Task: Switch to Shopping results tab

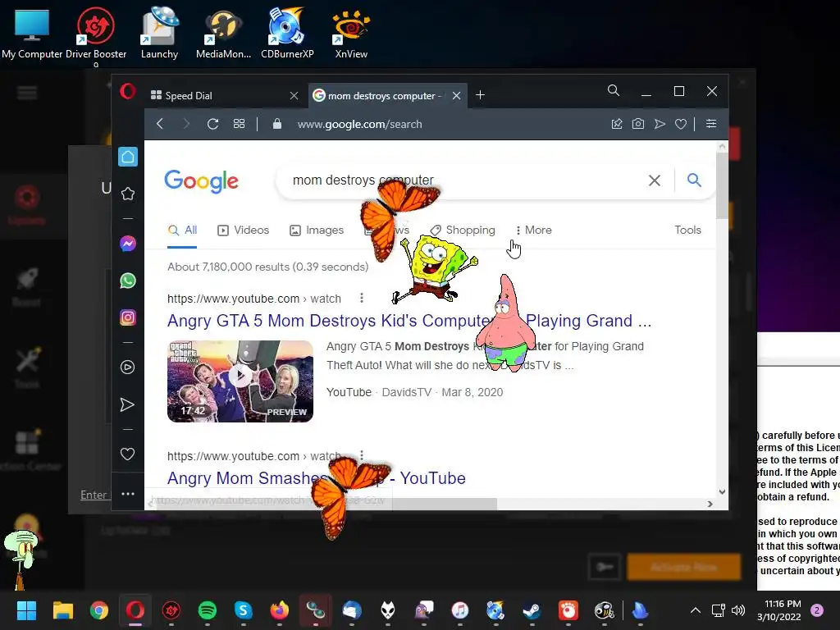Action: pyautogui.click(x=463, y=231)
